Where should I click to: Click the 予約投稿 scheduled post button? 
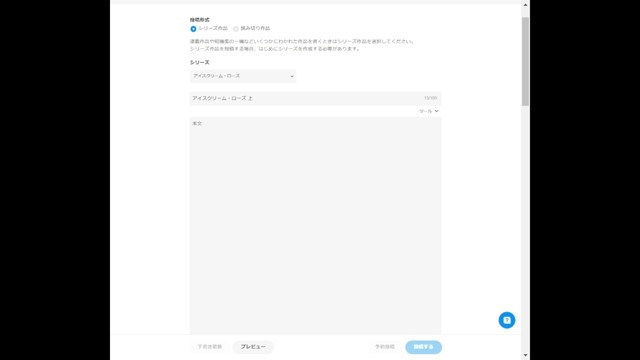pos(385,347)
